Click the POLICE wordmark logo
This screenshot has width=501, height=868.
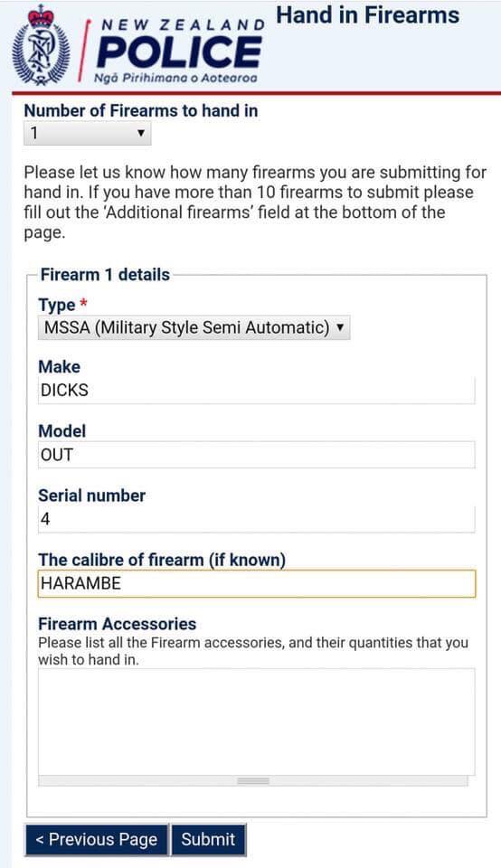coord(178,52)
